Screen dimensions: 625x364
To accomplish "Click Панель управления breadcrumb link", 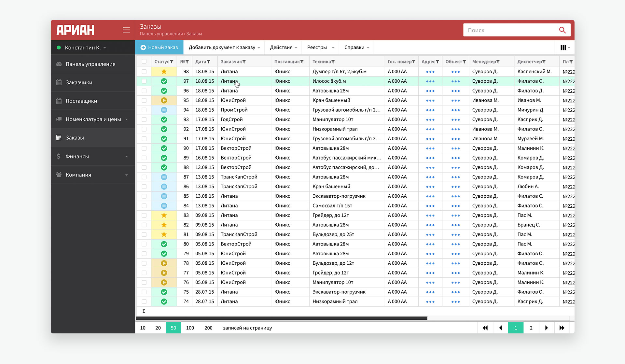I will (x=161, y=34).
